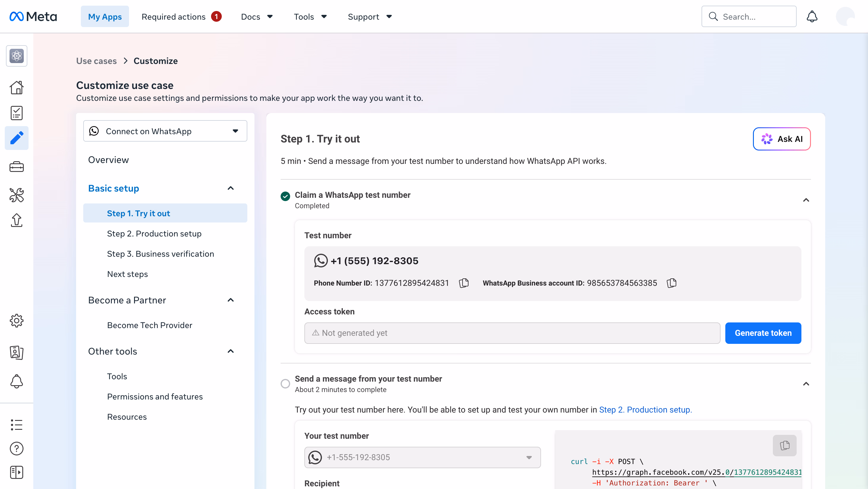The image size is (868, 489).
Task: Copy the curl code snippet
Action: 784,446
